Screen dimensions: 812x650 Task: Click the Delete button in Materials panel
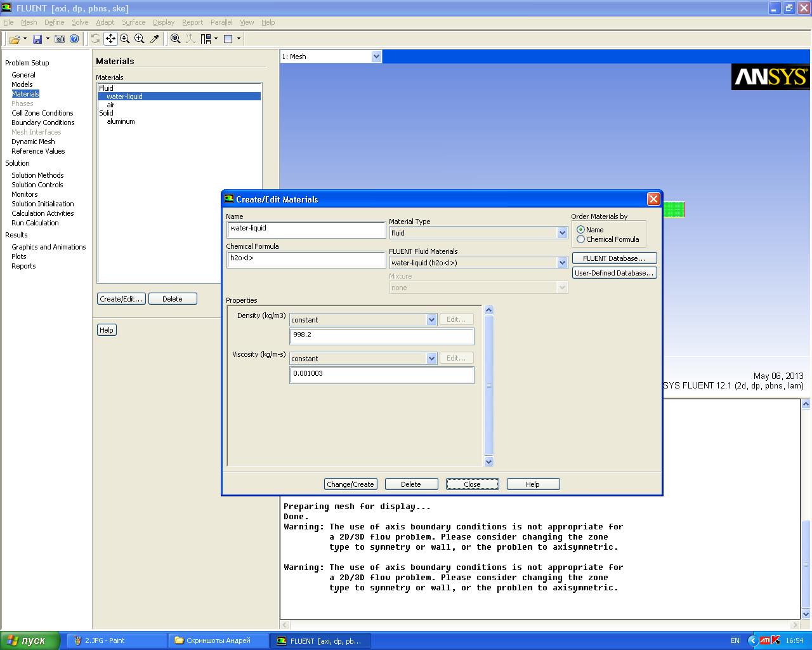pos(173,299)
